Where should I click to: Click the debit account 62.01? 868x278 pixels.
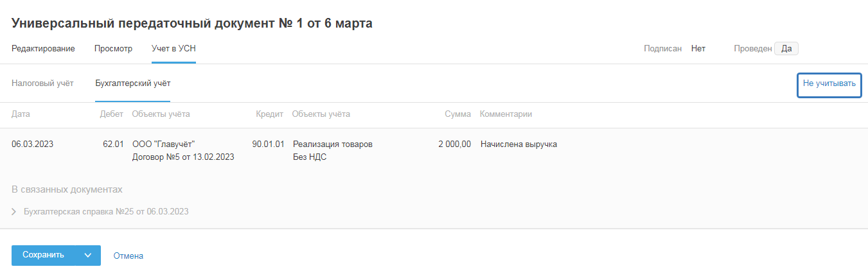tap(113, 144)
